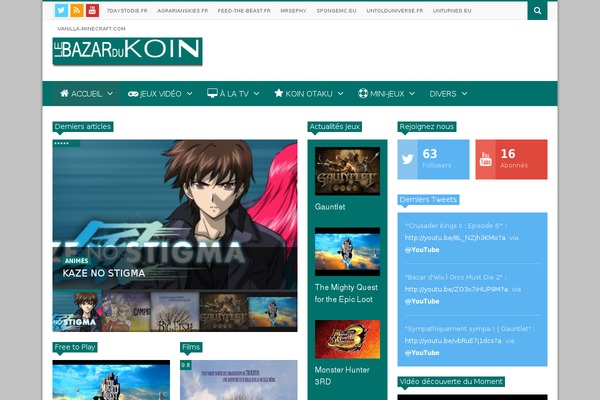Open the Sympathiquement sympa Gauntlet tweet link
Viewport: 600px width, 400px height.
coord(453,341)
